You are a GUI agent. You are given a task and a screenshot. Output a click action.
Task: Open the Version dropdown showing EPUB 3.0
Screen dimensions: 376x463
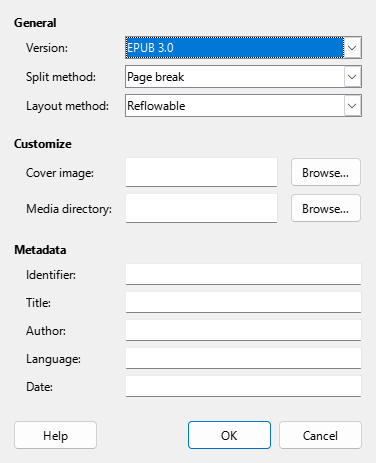click(x=243, y=48)
